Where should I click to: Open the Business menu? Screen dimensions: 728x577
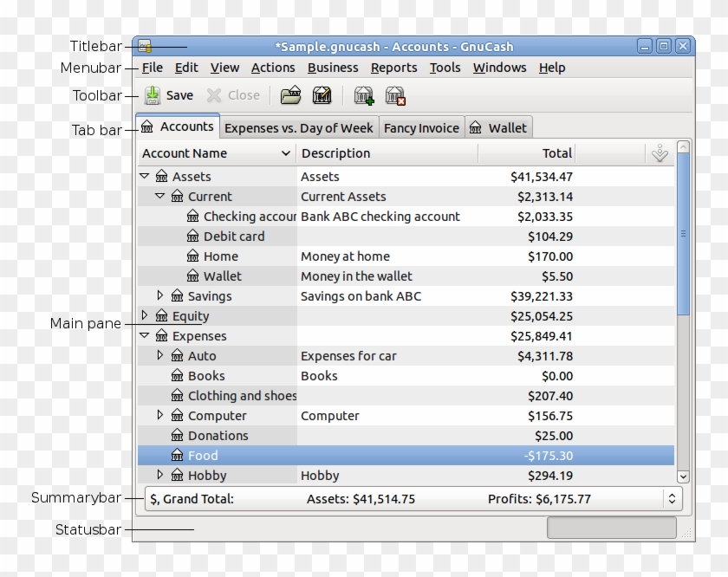point(333,68)
